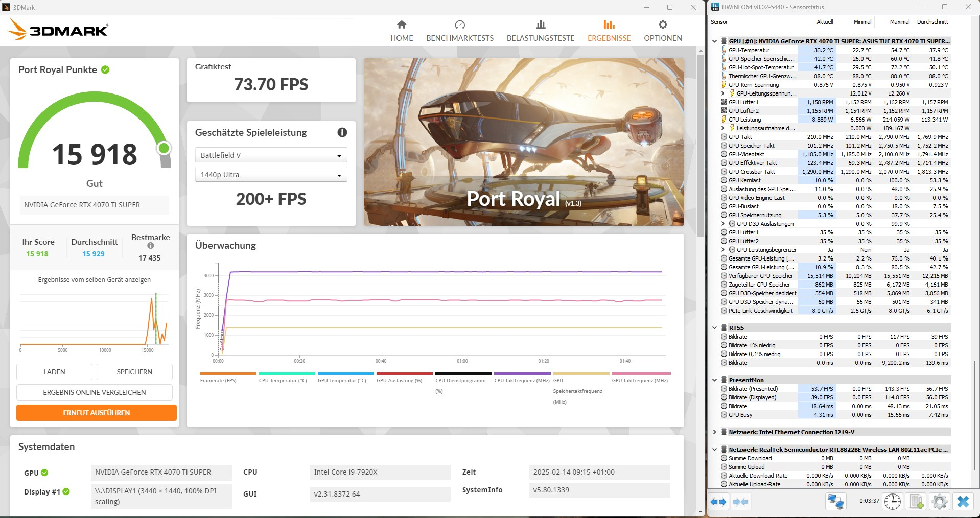Click the Port Royal preview image
Screen dimensions: 980x518
tap(524, 142)
